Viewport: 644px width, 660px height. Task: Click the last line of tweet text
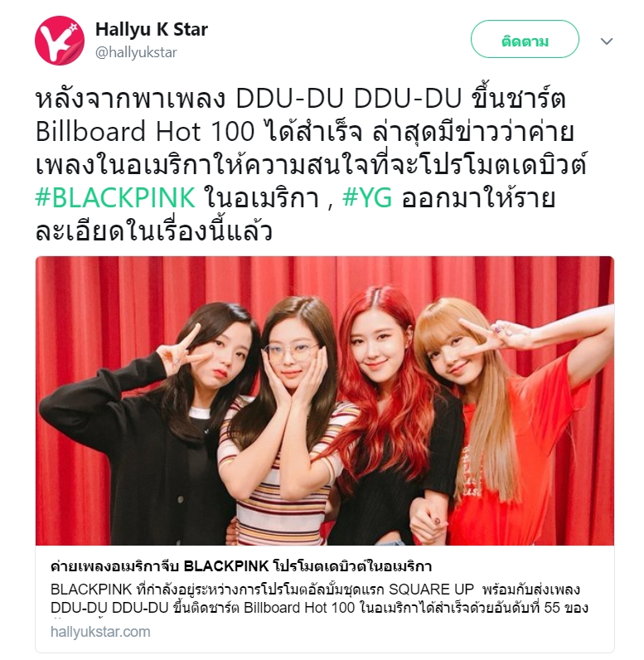tap(154, 231)
